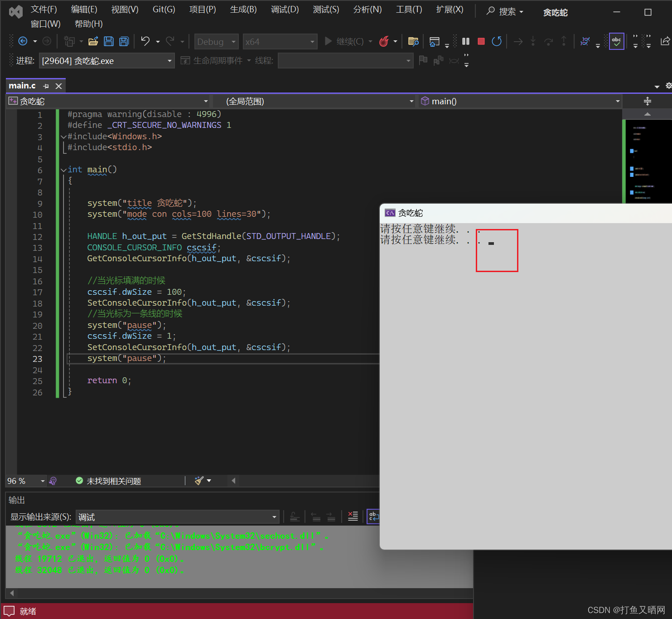
Task: Clear all output with the red X list icon
Action: coord(353,516)
